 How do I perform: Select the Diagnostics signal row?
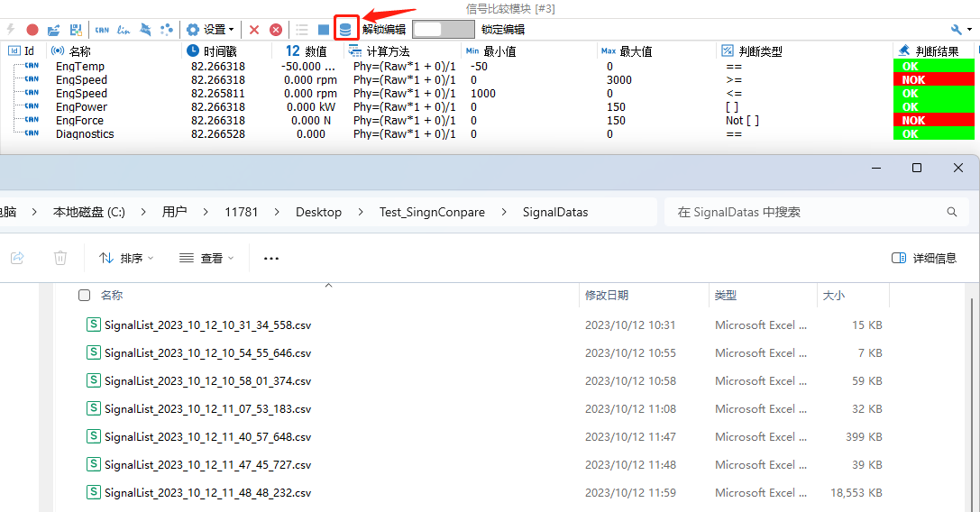pyautogui.click(x=488, y=133)
